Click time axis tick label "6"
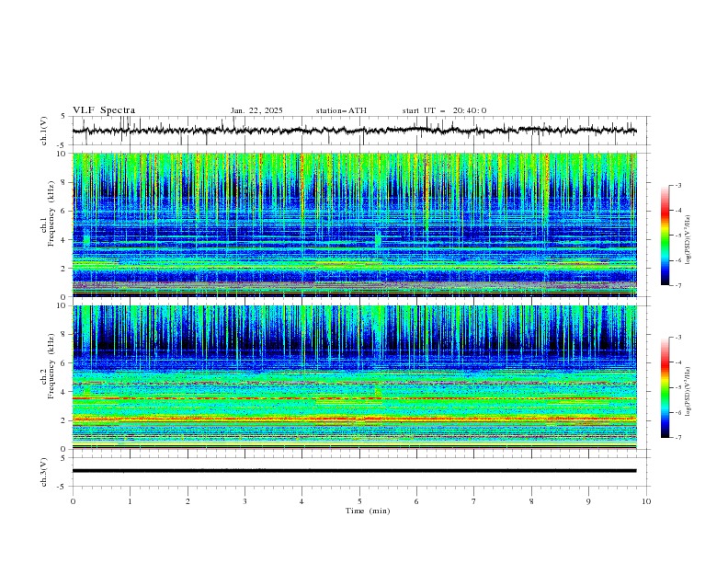The height and width of the screenshot is (563, 728). pos(416,501)
